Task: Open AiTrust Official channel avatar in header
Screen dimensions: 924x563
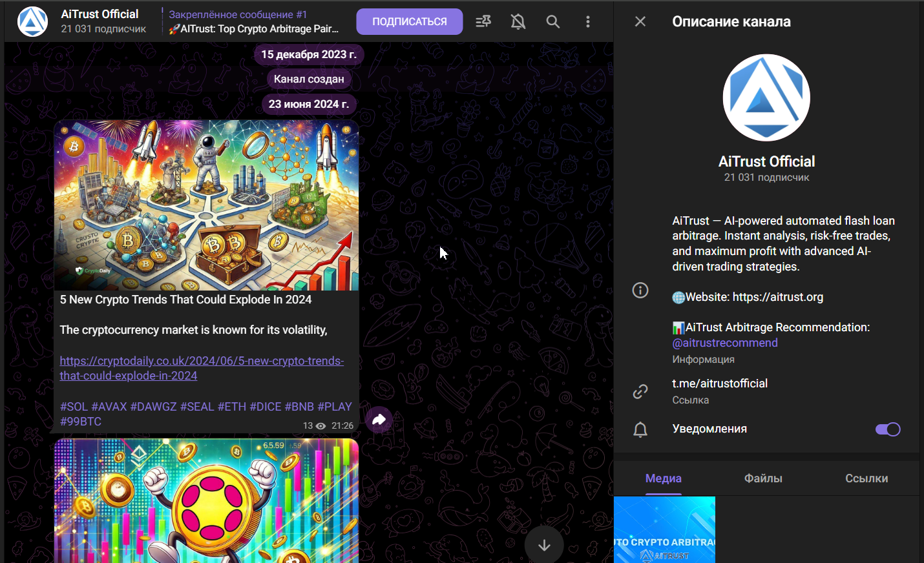Action: coord(32,21)
